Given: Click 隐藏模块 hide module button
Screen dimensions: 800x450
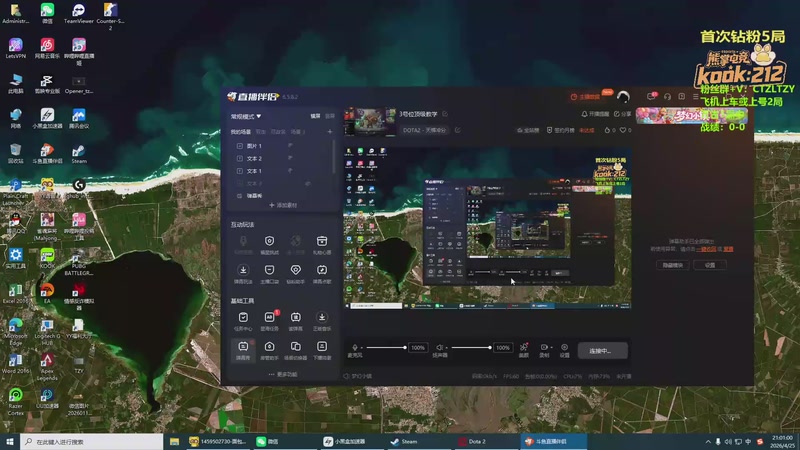Looking at the screenshot, I should pyautogui.click(x=672, y=265).
